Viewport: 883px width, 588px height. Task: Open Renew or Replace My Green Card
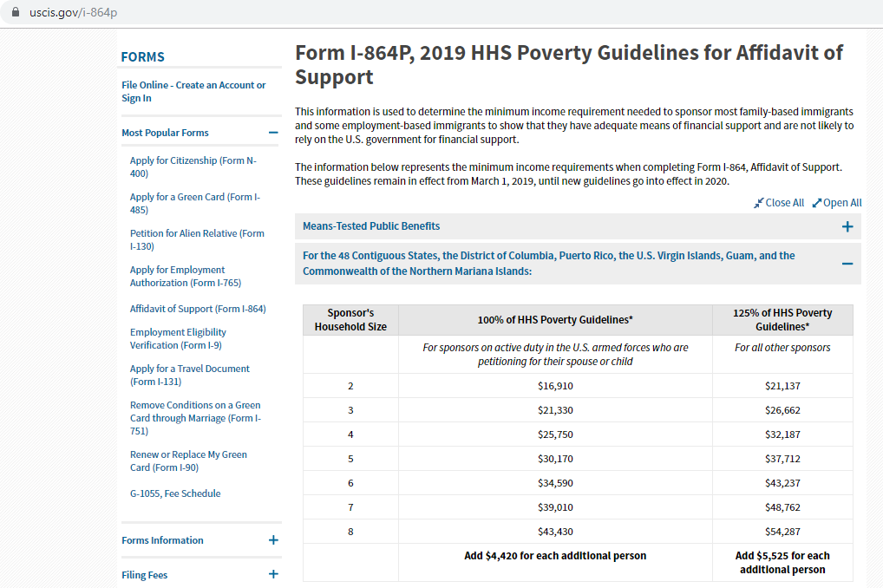188,461
